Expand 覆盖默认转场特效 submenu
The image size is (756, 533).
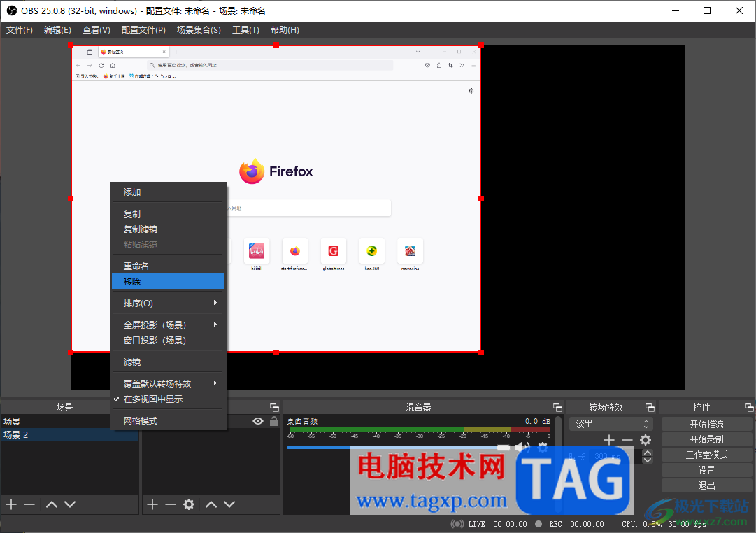point(167,384)
